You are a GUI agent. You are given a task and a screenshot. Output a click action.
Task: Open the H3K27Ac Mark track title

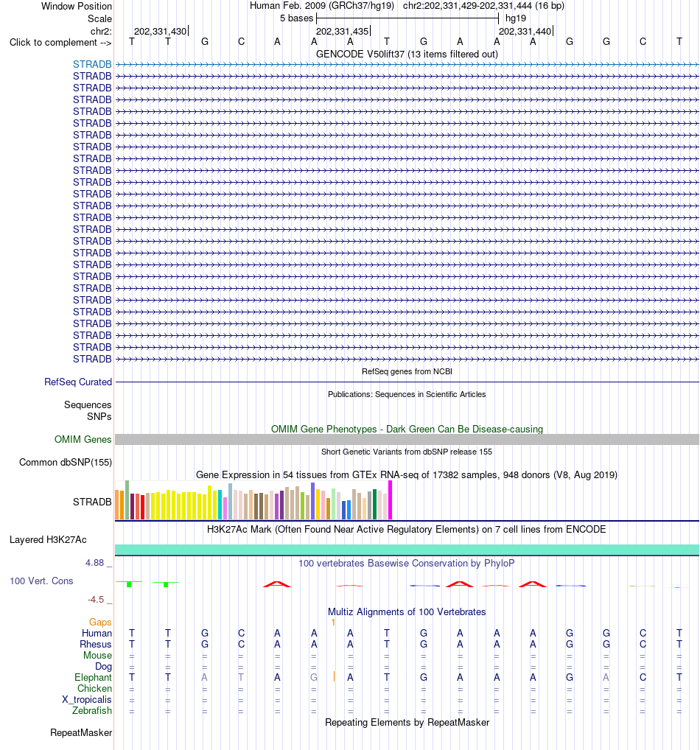point(407,530)
